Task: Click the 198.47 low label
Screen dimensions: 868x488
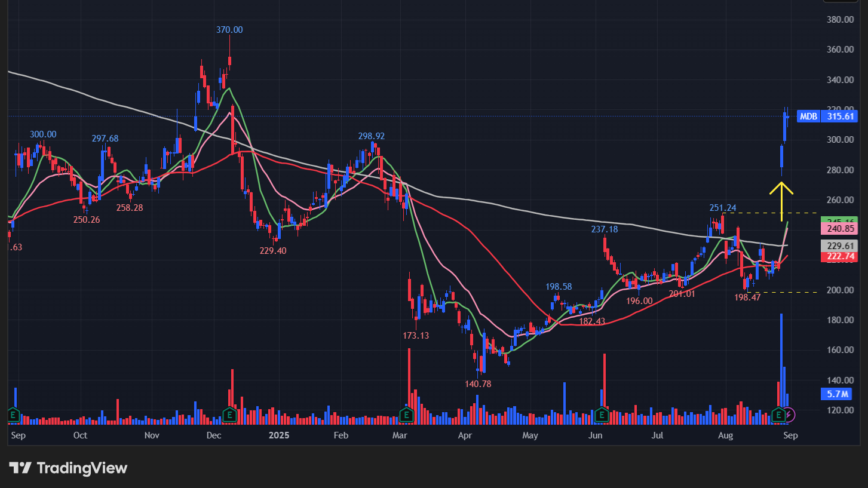Action: [x=747, y=297]
